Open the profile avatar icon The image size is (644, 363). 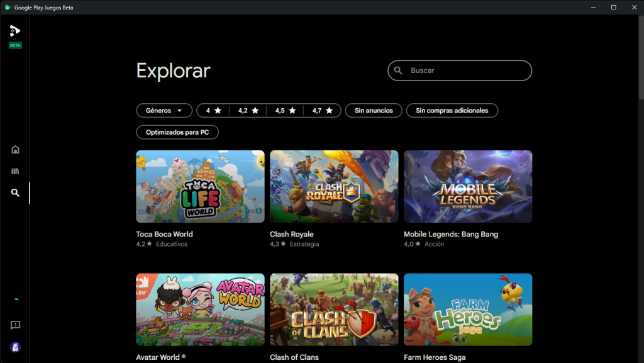click(x=15, y=347)
